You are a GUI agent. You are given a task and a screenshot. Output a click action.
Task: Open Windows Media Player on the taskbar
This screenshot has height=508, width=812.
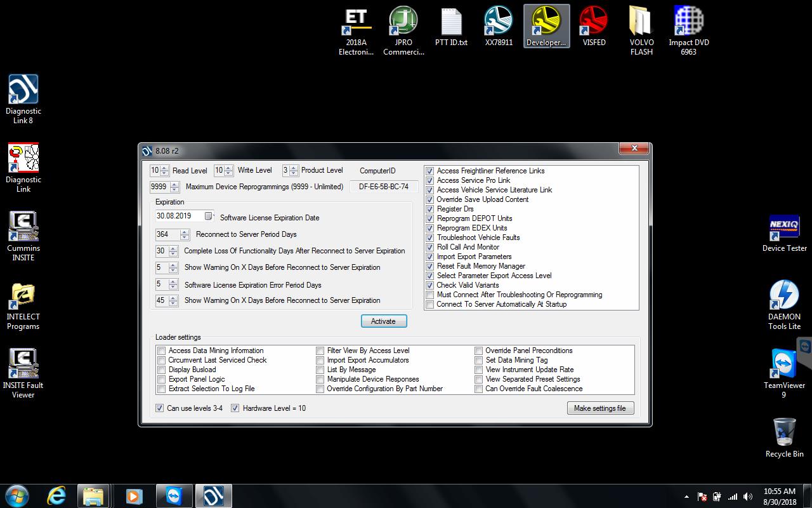coord(133,495)
